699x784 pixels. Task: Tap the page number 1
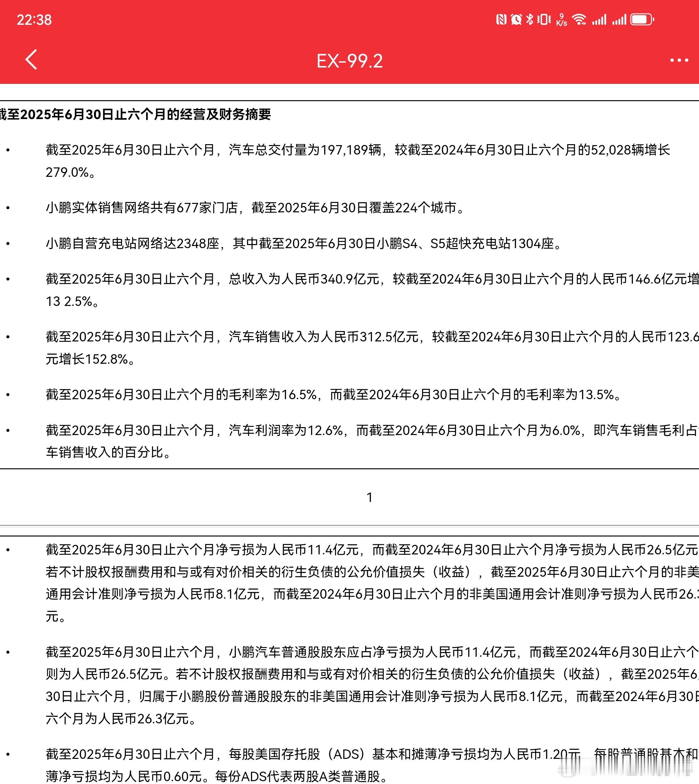tap(370, 498)
